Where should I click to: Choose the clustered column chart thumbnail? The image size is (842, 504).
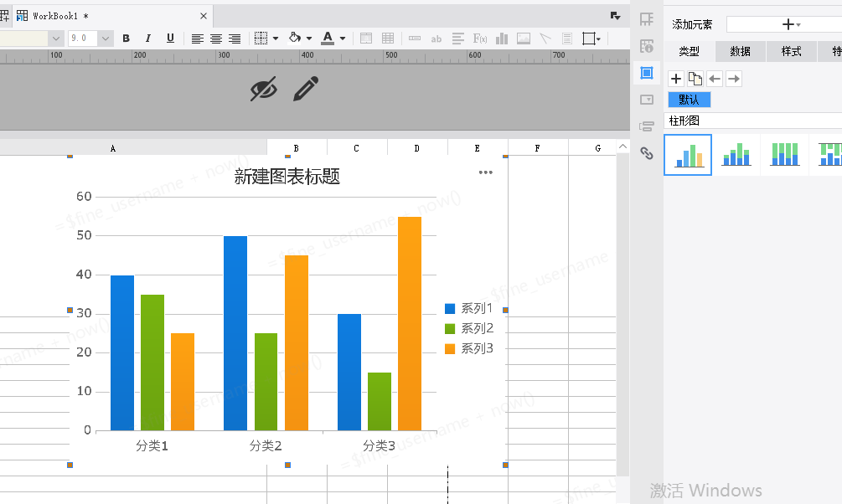click(x=688, y=155)
